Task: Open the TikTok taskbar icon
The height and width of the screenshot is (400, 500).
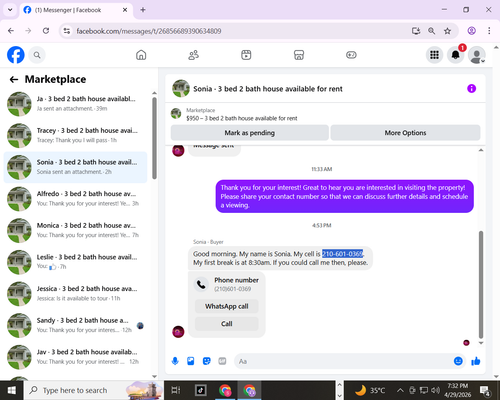Action: [200, 390]
